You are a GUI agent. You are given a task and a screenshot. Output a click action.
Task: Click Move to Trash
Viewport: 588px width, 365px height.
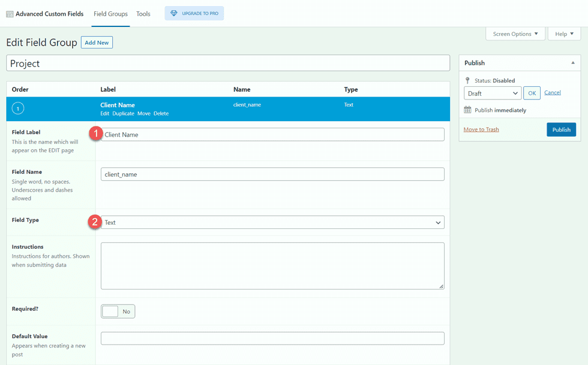point(480,129)
